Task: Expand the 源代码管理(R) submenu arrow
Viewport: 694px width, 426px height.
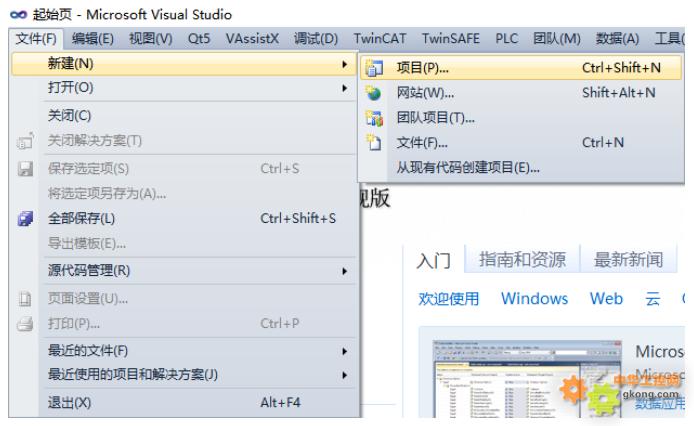Action: point(344,271)
